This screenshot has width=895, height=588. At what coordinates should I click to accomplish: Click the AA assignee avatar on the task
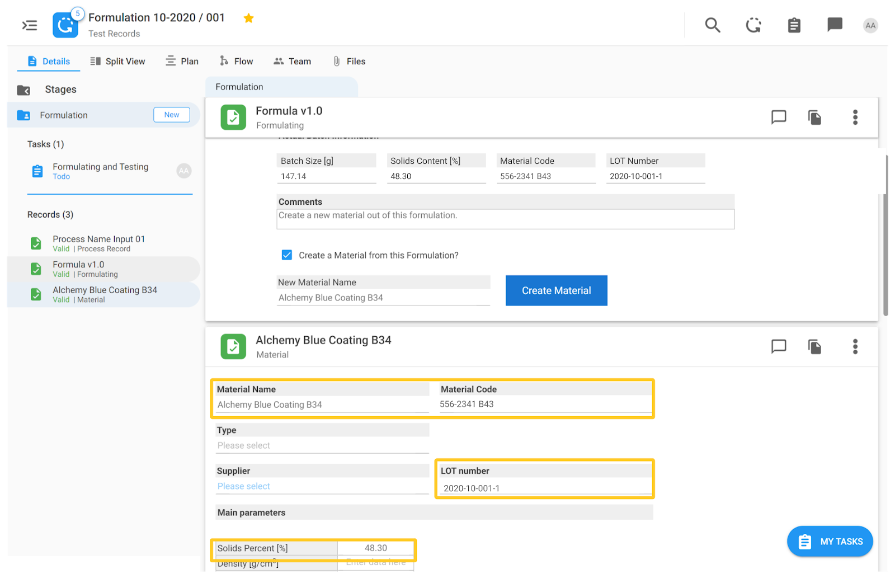pyautogui.click(x=184, y=171)
